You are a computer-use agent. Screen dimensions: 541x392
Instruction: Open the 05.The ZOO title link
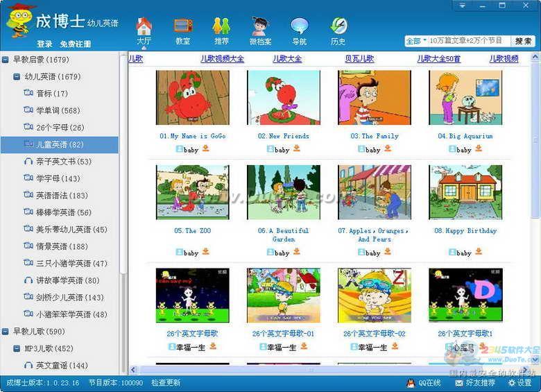point(193,231)
